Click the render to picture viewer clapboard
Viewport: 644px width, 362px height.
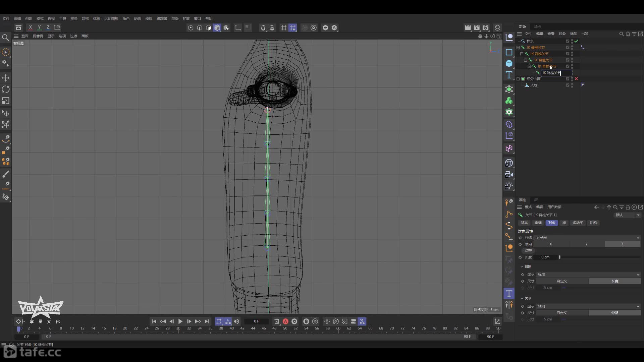(x=477, y=28)
